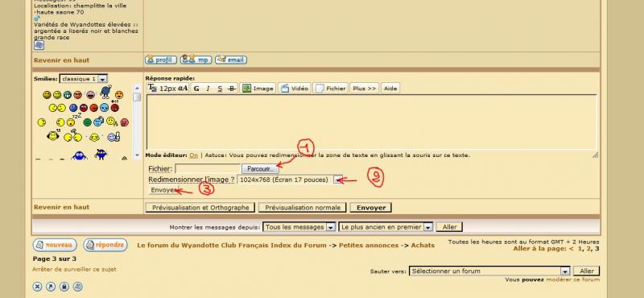The image size is (644, 298).
Task: Reply to topic with répondre button
Action: pos(105,245)
